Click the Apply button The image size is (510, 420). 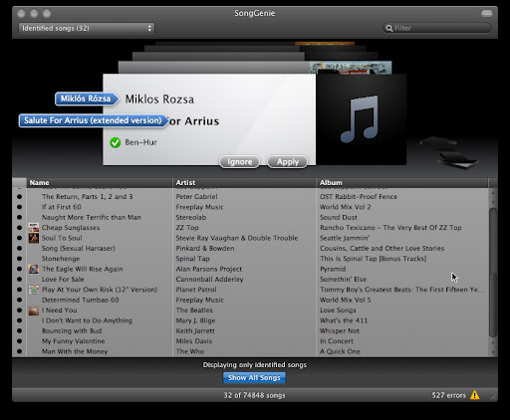pos(288,162)
